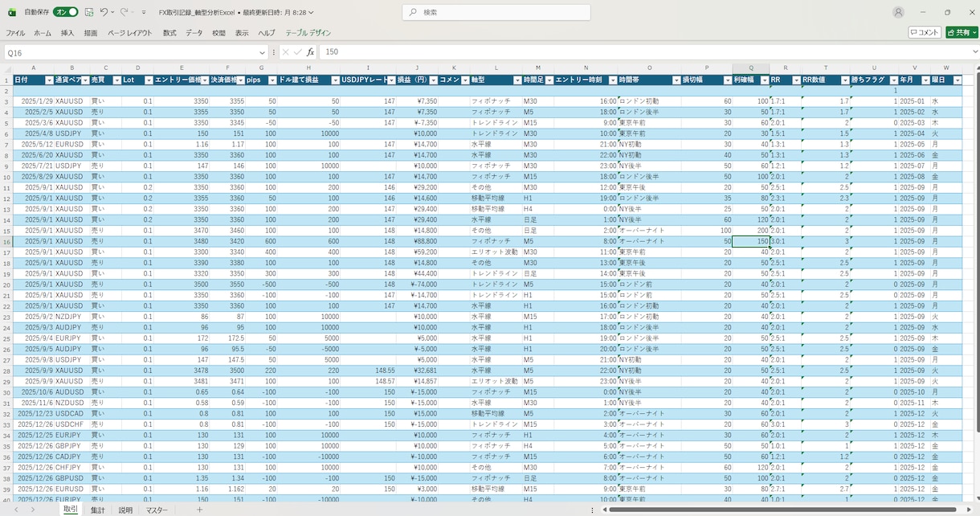Image resolution: width=980 pixels, height=516 pixels.
Task: Toggle the 自動保存 AutoSave switch
Action: tap(66, 12)
